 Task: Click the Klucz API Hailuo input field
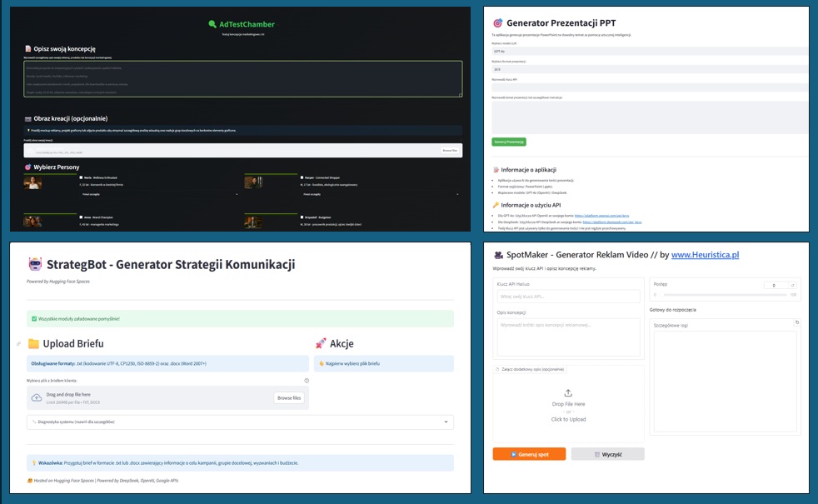coord(566,297)
